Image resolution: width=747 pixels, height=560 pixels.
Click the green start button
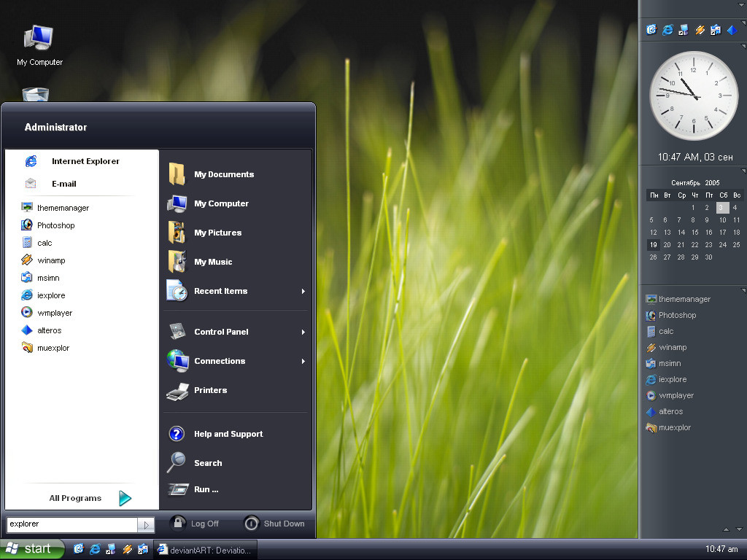coord(32,549)
